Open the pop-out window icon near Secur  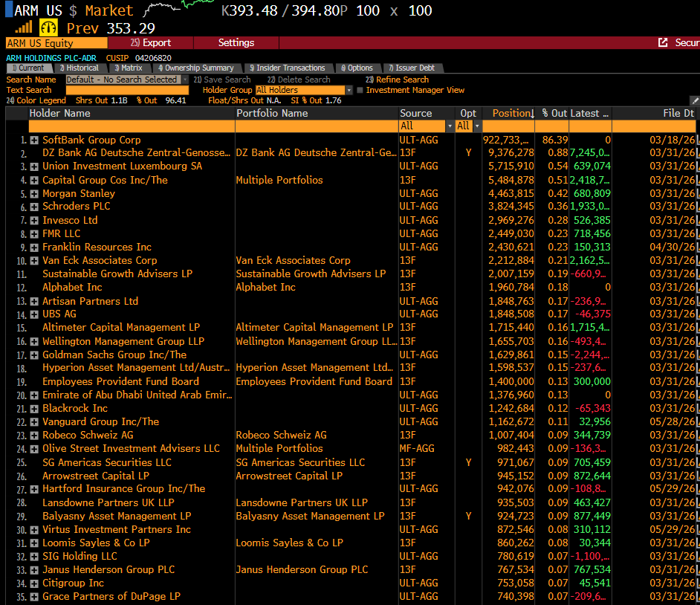(663, 42)
